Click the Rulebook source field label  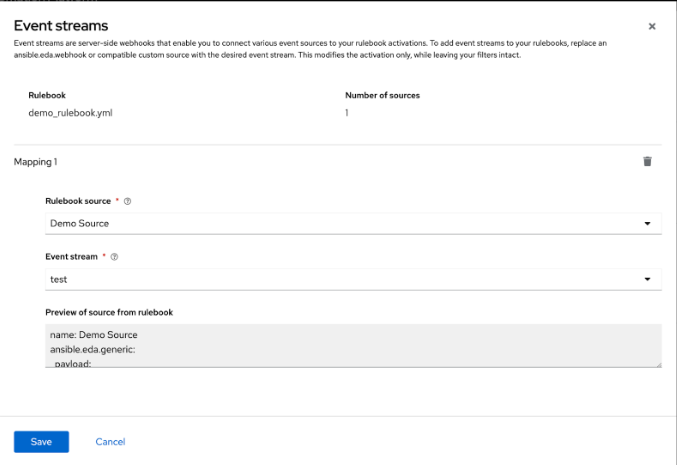click(x=78, y=201)
